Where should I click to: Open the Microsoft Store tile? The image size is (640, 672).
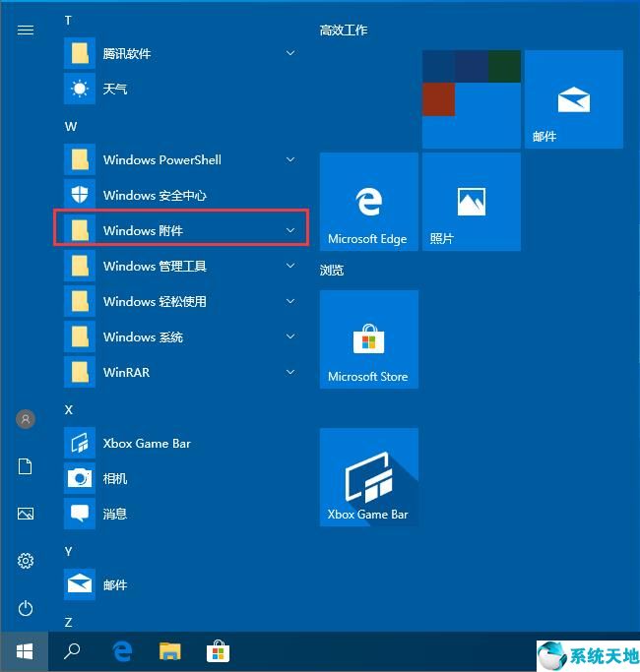pos(369,339)
